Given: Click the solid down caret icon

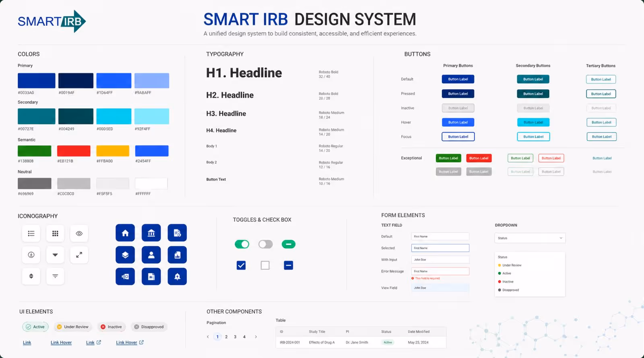Looking at the screenshot, I should [x=55, y=255].
